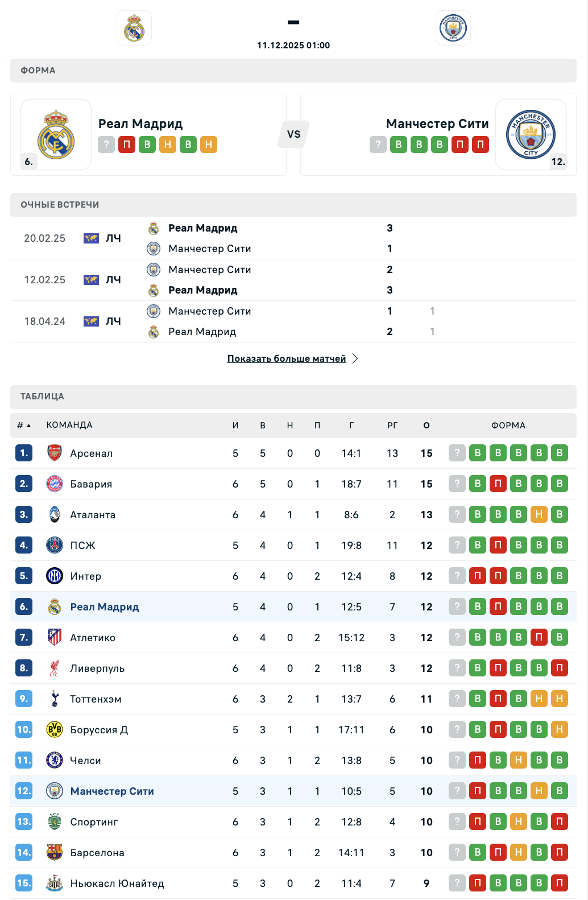588x900 pixels.
Task: Open Borussia Dortmund logo in table
Action: point(55,730)
